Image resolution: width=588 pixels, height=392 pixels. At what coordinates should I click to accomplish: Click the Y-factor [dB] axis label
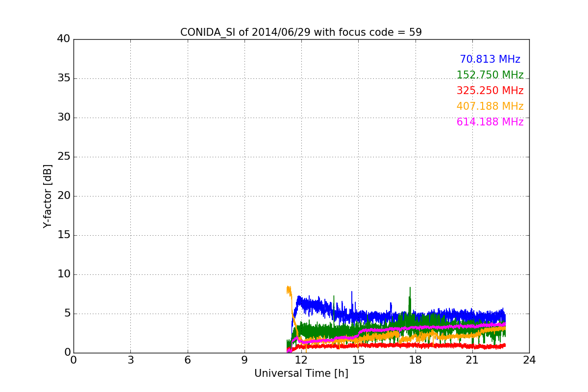pyautogui.click(x=48, y=196)
